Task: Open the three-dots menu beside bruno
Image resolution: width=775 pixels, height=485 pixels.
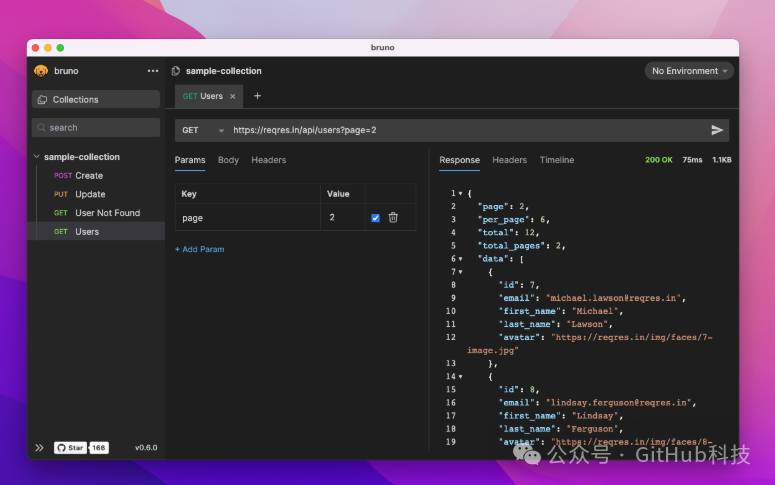Action: (x=153, y=71)
